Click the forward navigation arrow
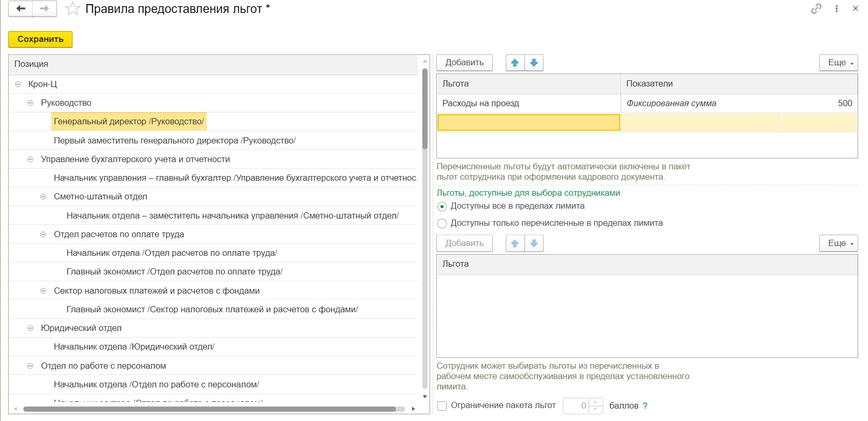Image resolution: width=868 pixels, height=421 pixels. click(x=45, y=9)
